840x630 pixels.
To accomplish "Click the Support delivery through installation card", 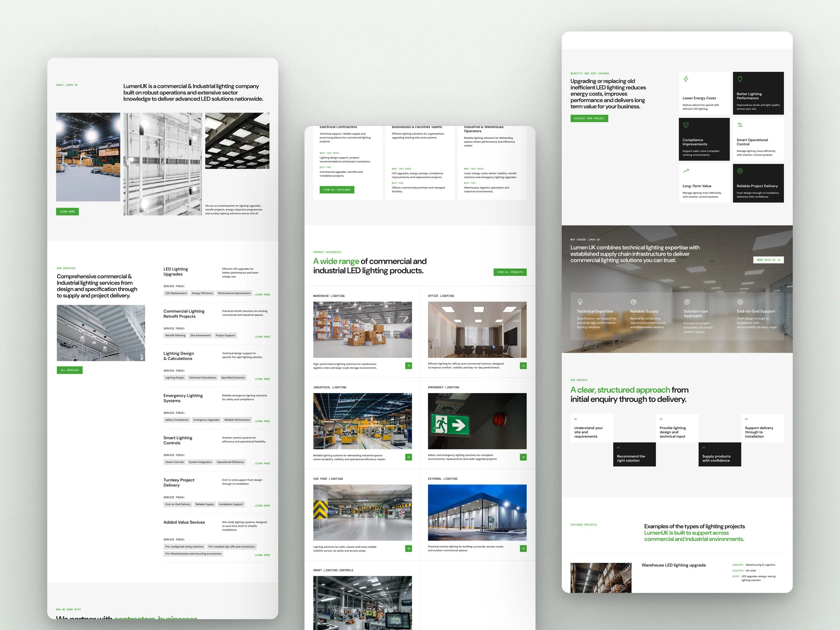I will (x=762, y=428).
